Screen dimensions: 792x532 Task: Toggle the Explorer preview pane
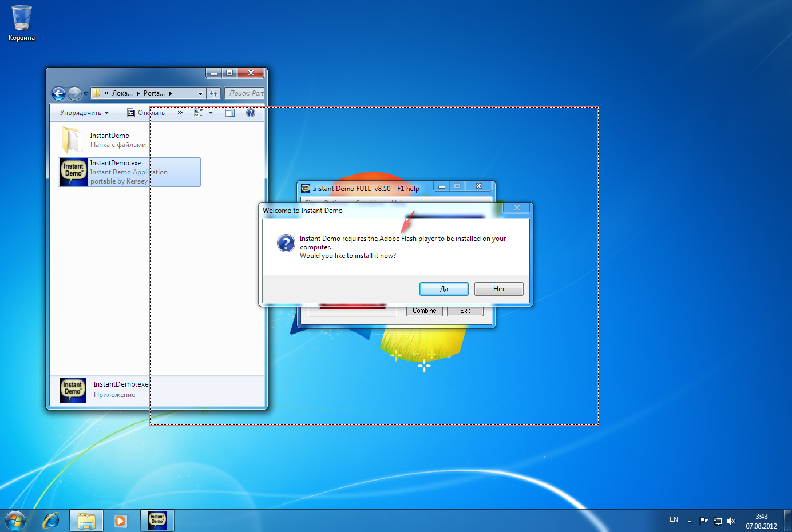230,113
